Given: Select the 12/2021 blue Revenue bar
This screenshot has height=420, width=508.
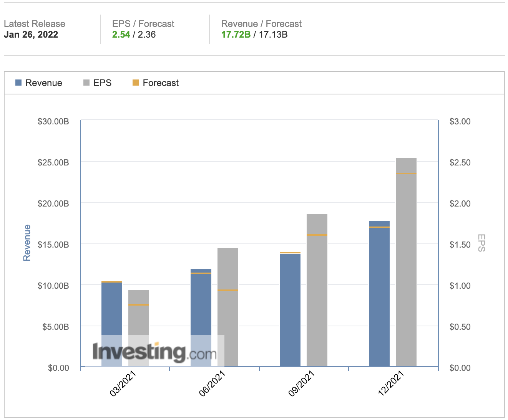Looking at the screenshot, I should coord(379,296).
